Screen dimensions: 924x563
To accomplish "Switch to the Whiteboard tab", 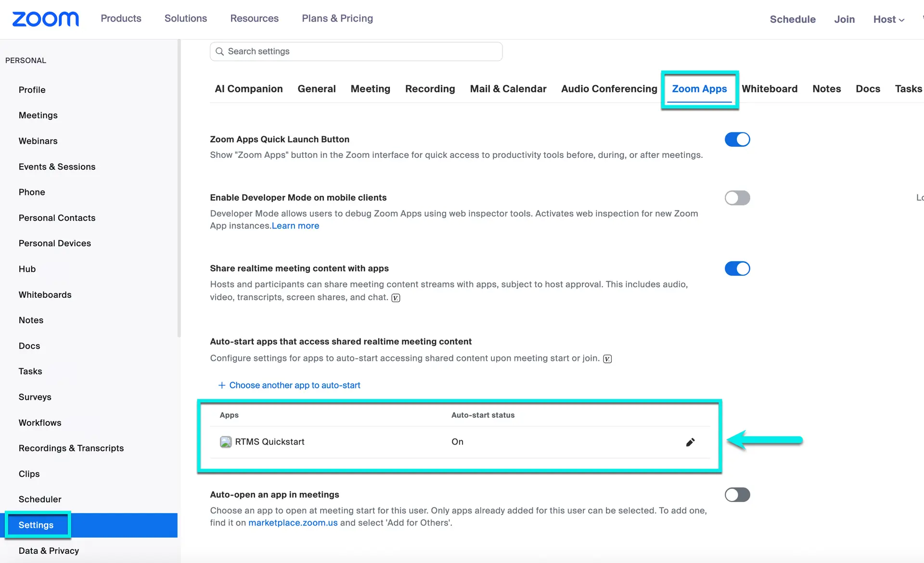I will pos(770,89).
